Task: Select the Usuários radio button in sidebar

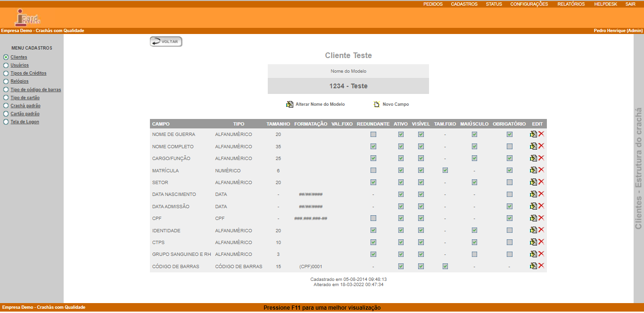Action: click(6, 65)
